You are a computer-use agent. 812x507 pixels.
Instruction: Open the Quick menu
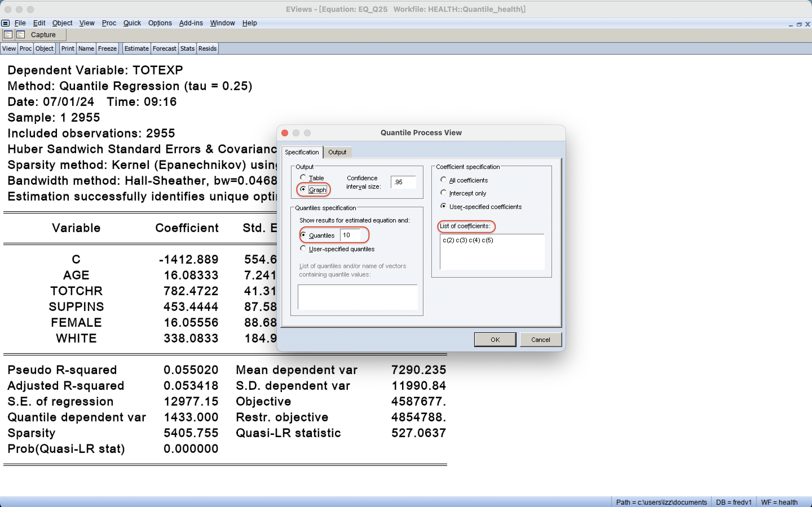pos(132,23)
